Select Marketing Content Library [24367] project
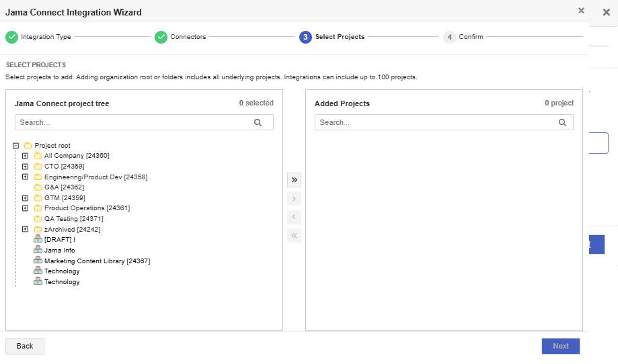This screenshot has height=364, width=618. (x=97, y=261)
